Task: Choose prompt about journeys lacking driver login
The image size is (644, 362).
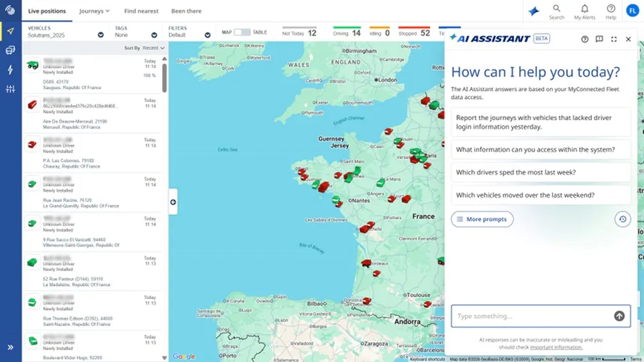Action: pos(540,122)
